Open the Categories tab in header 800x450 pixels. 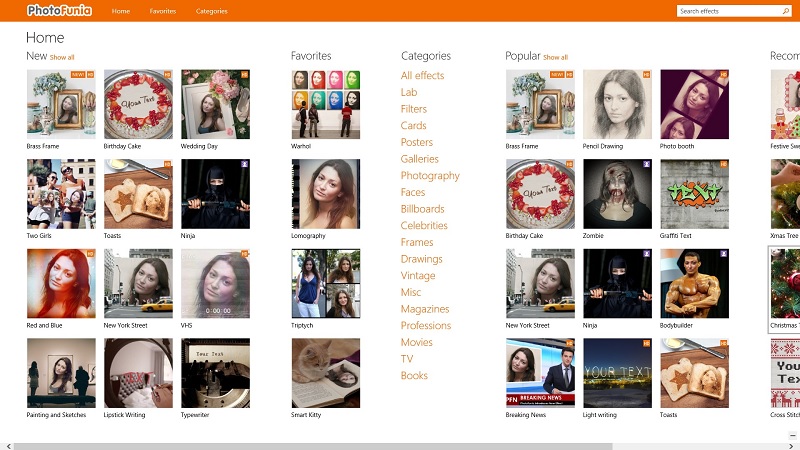pyautogui.click(x=212, y=11)
